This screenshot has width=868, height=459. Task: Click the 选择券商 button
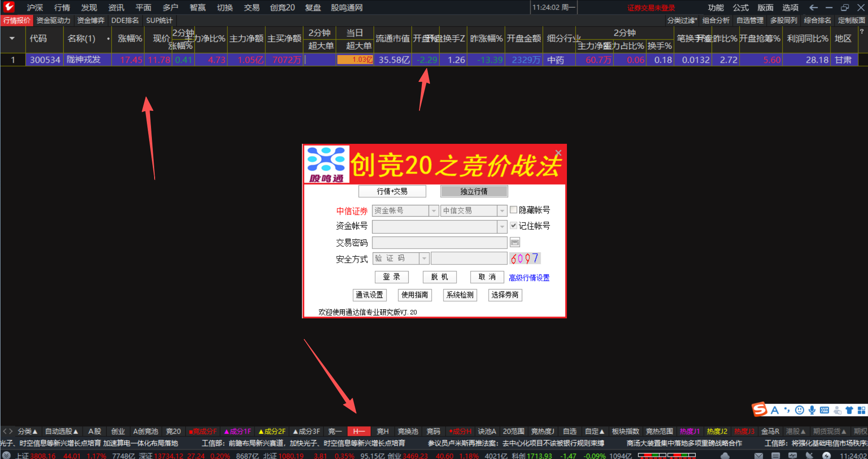[x=505, y=295]
